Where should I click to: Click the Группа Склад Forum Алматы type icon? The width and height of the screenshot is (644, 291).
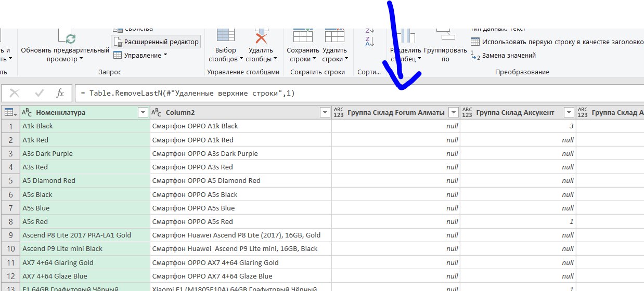point(339,112)
